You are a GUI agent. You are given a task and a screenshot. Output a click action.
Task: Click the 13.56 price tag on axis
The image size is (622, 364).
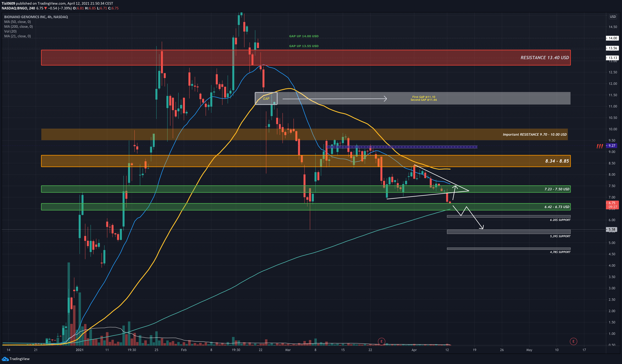point(612,48)
